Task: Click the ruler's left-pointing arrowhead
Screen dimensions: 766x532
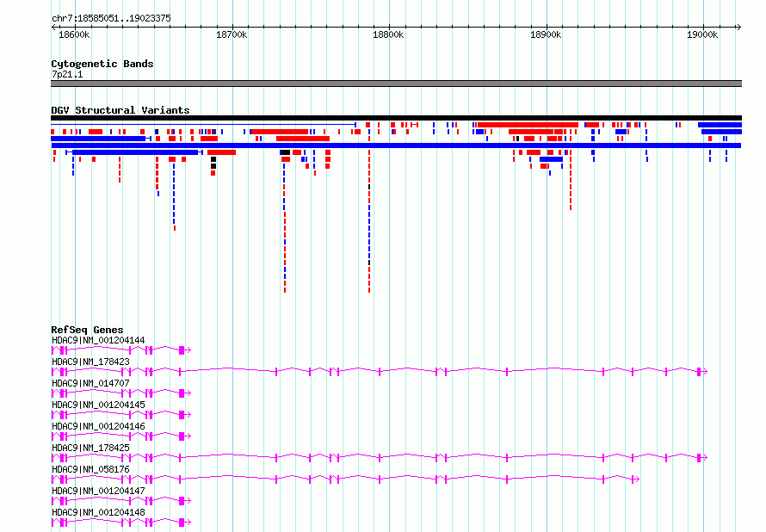Action: click(x=53, y=28)
